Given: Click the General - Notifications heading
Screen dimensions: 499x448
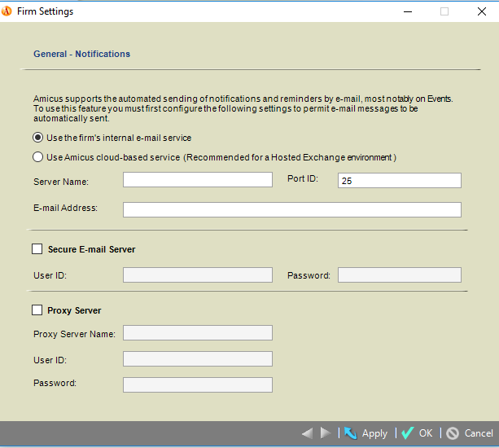Looking at the screenshot, I should click(x=81, y=54).
